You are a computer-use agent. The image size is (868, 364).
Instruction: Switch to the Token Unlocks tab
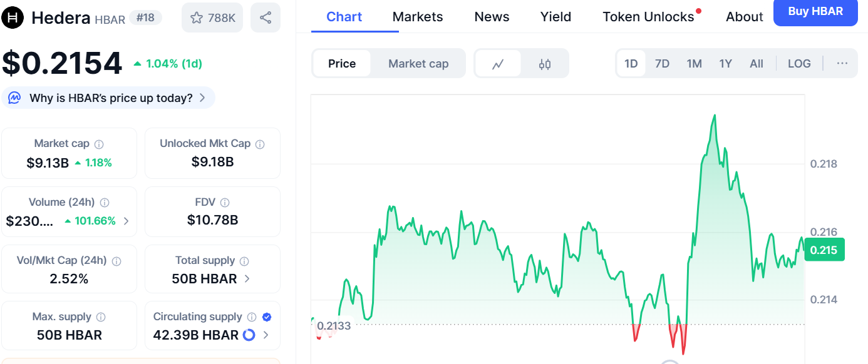tap(648, 17)
